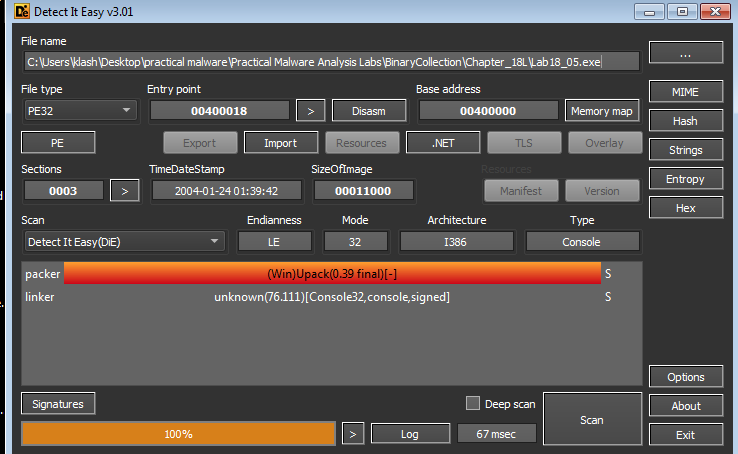Click into the File name path field

332,62
